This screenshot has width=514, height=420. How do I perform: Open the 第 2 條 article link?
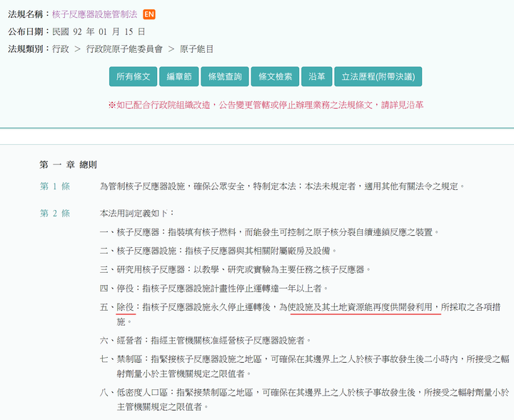[x=55, y=214]
